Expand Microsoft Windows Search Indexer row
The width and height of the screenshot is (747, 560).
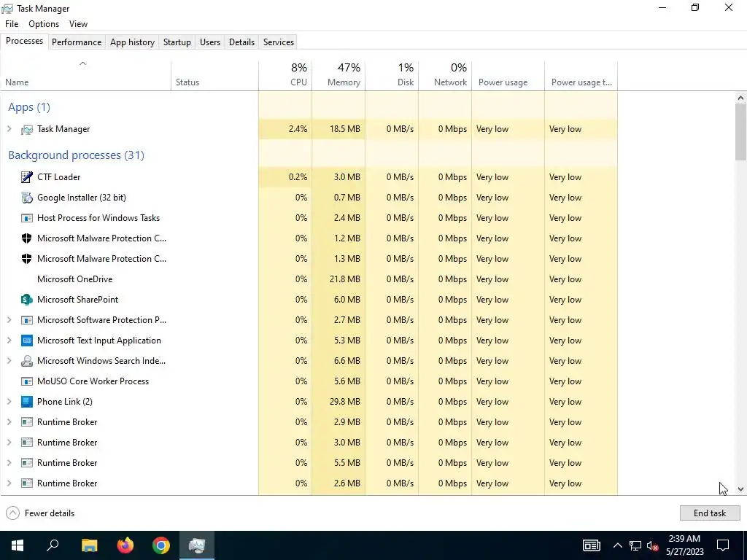point(9,361)
